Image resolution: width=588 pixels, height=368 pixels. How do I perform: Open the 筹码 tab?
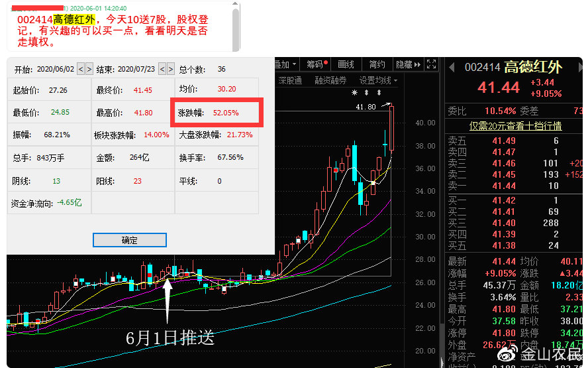coord(317,64)
